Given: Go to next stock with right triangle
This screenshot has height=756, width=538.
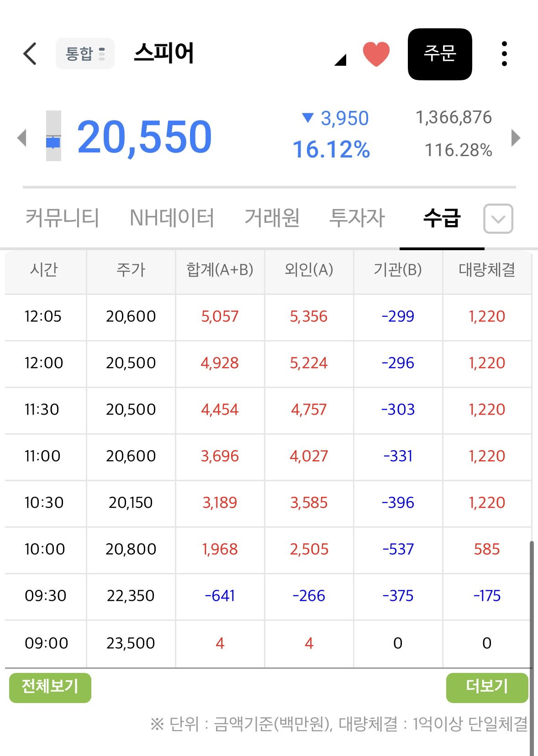Looking at the screenshot, I should [x=516, y=138].
